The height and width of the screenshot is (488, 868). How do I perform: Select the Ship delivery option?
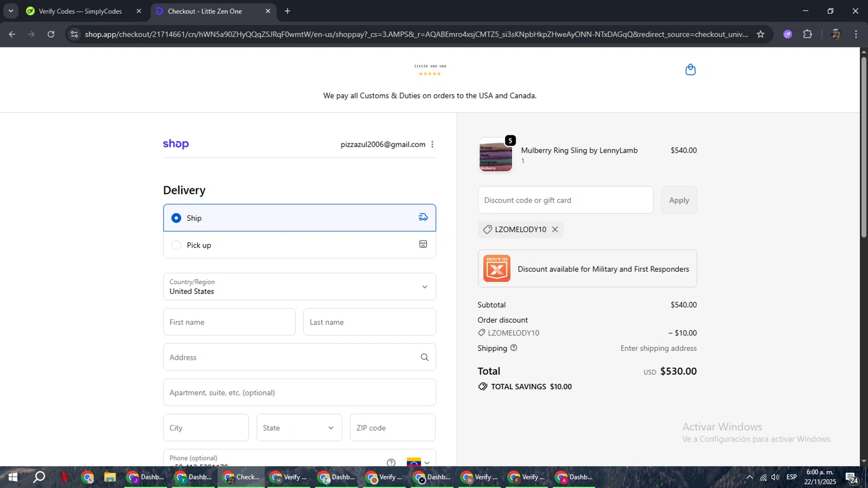(300, 218)
